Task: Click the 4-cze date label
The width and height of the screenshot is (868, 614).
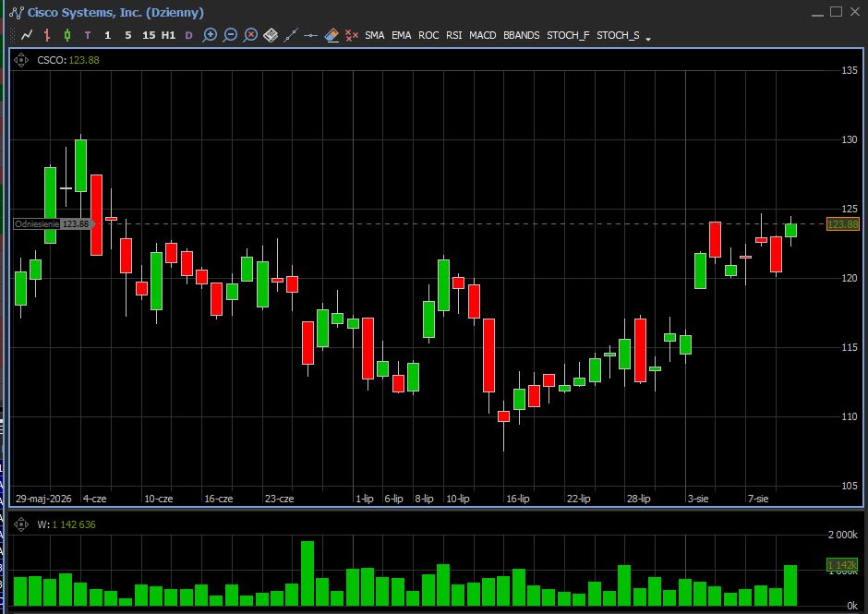Action: click(x=95, y=499)
